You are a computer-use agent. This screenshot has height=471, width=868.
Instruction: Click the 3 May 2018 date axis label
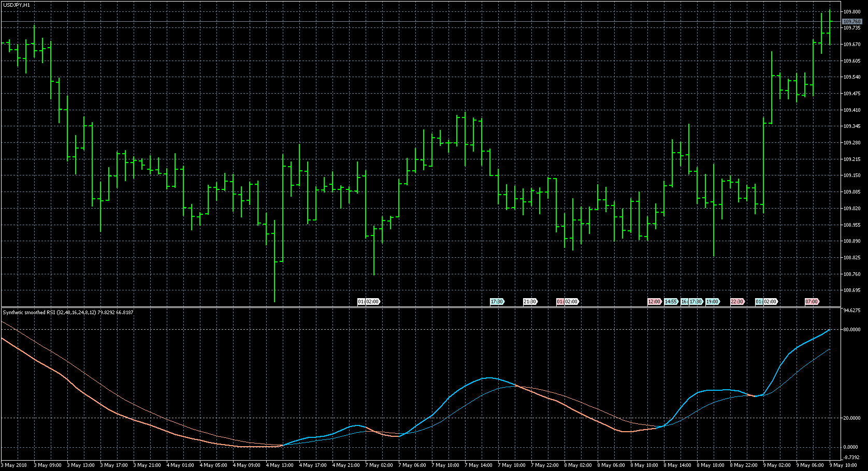point(15,465)
